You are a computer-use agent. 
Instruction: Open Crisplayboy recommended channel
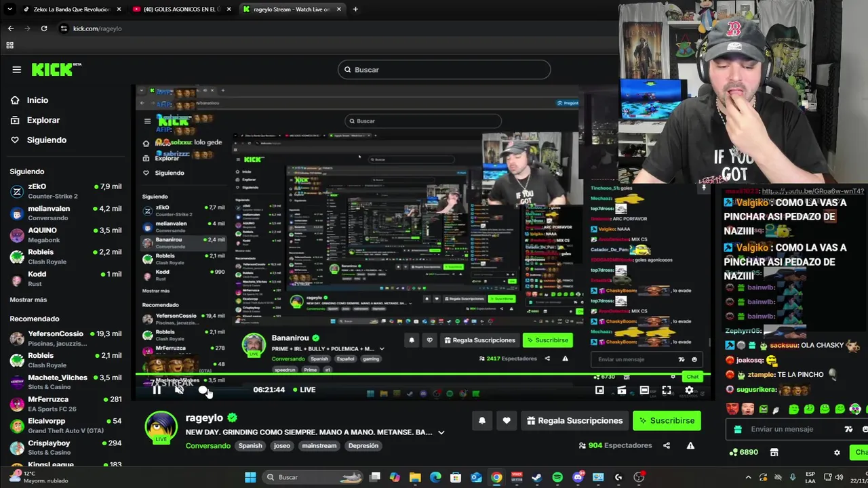coord(65,447)
